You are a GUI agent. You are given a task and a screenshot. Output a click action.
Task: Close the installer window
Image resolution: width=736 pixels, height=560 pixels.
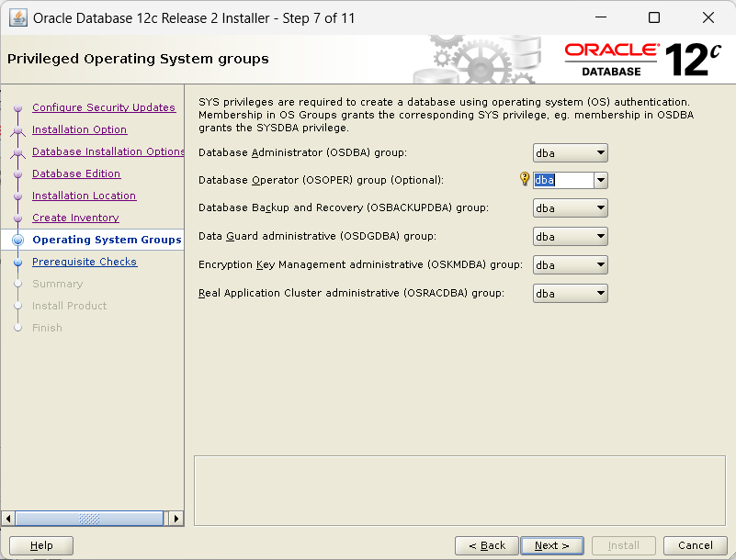pyautogui.click(x=708, y=17)
